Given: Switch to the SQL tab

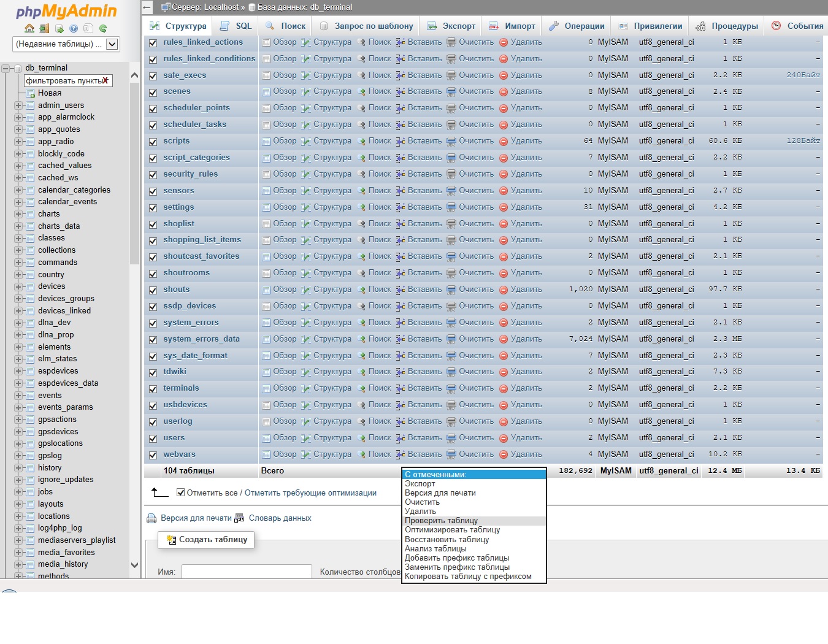Looking at the screenshot, I should pyautogui.click(x=236, y=26).
